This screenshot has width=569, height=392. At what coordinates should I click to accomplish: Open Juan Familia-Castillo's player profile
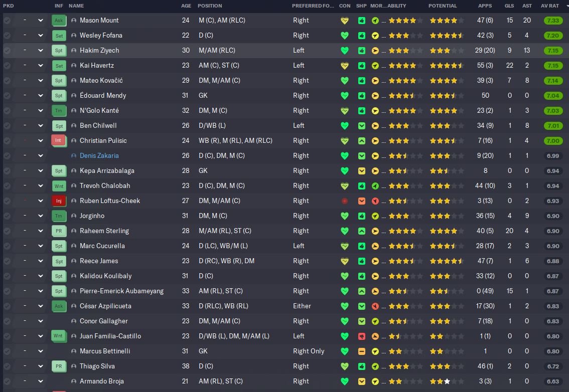[x=110, y=336]
